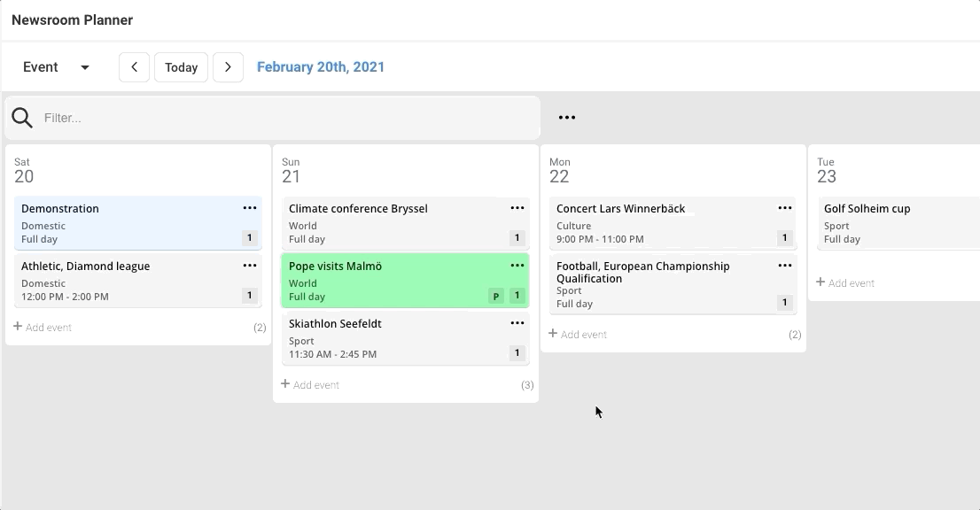Open options menu for Pope visits Malmö event

(x=517, y=265)
